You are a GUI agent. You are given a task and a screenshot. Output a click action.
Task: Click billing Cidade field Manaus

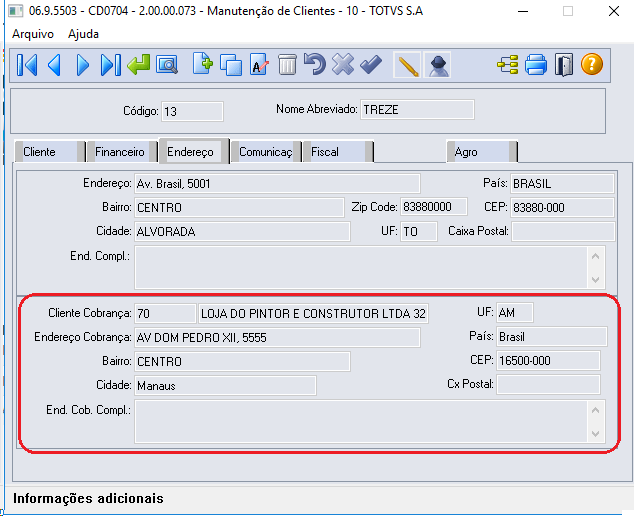coord(225,385)
